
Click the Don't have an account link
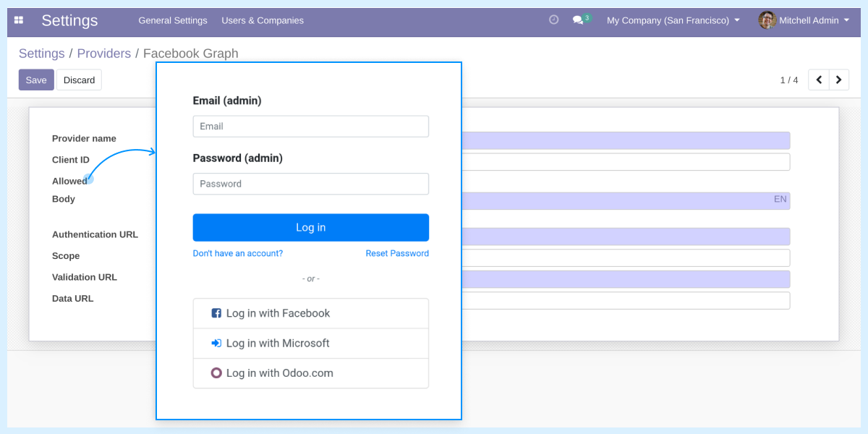(238, 253)
